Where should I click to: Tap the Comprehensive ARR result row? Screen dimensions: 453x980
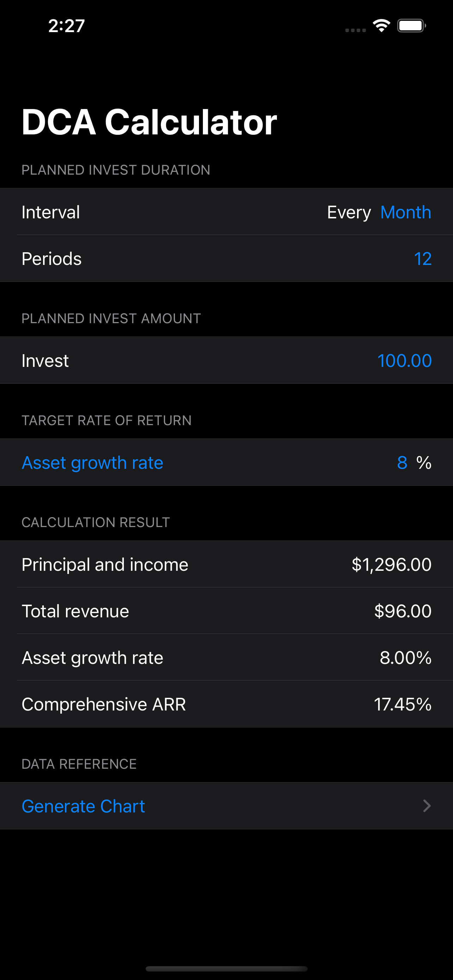[226, 704]
